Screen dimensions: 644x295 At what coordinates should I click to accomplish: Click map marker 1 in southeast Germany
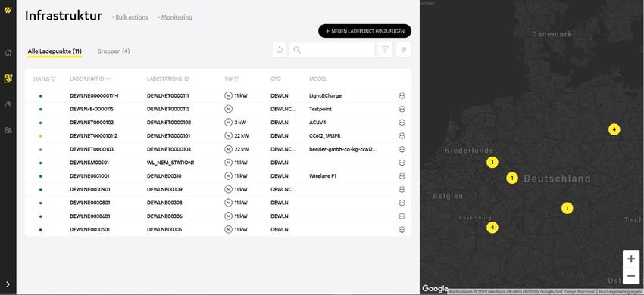tap(567, 208)
